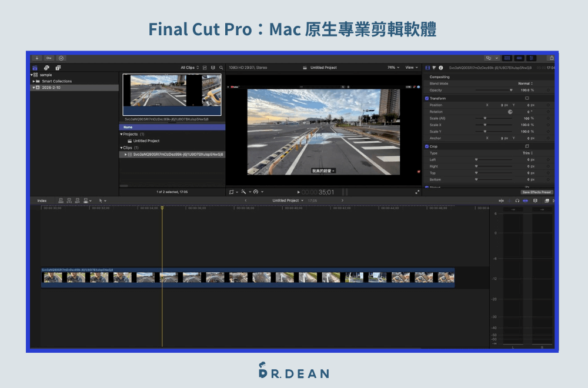Enable or disable Transform checkbox
The height and width of the screenshot is (388, 588).
tap(427, 99)
